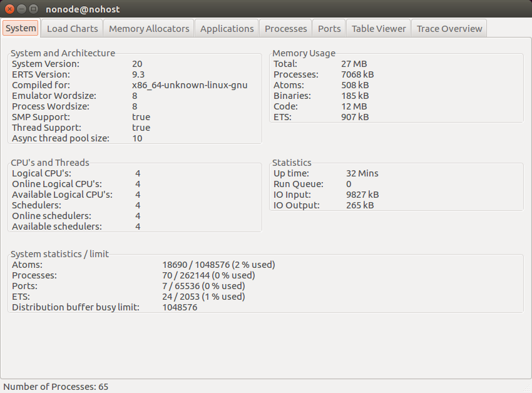
Task: Click the Up time 32 Mins value
Action: [362, 173]
